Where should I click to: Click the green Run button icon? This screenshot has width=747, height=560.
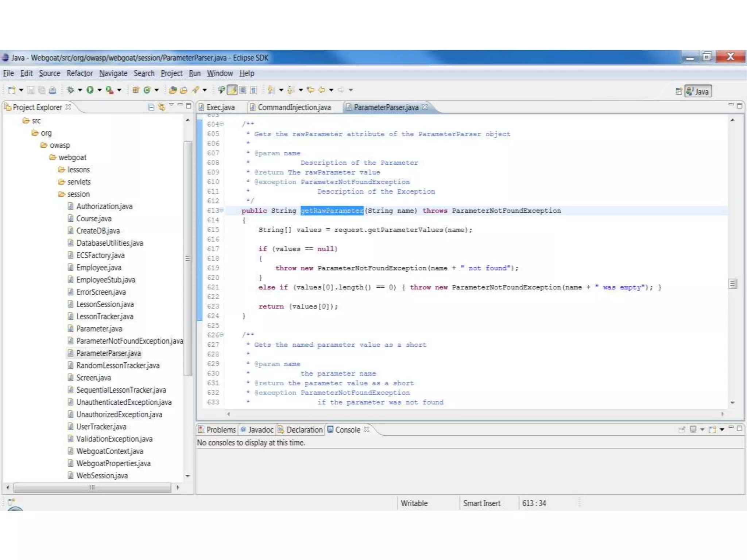(x=90, y=90)
